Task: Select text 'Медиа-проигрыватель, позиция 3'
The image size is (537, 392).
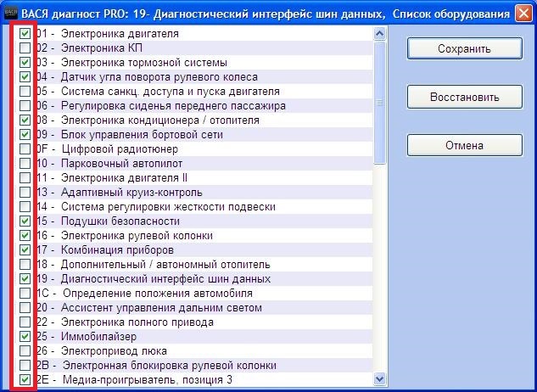Action: click(148, 379)
